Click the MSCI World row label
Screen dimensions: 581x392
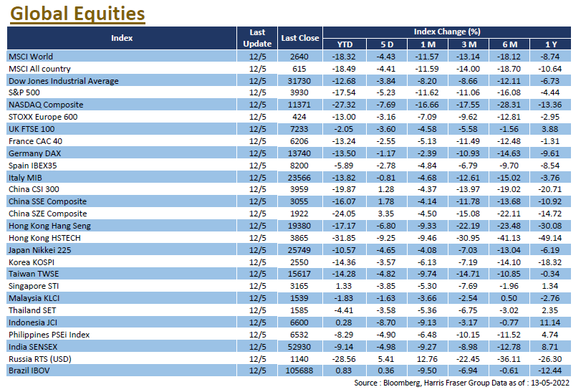31,57
